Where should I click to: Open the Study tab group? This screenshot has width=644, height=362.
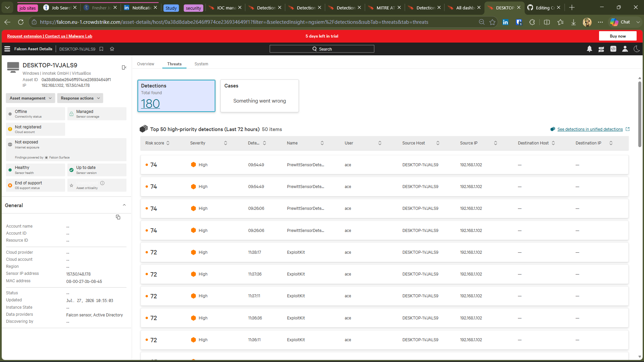[171, 8]
